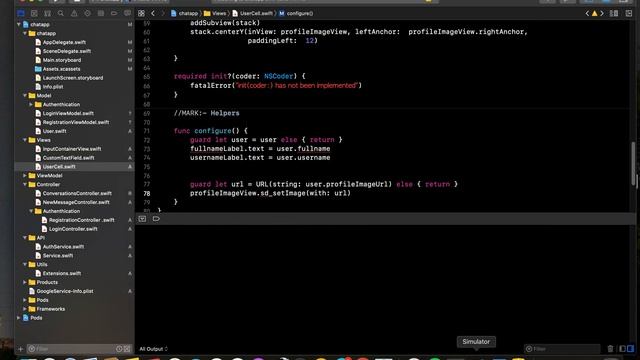Open Info.plist file
Image resolution: width=640 pixels, height=360 pixels.
click(53, 87)
